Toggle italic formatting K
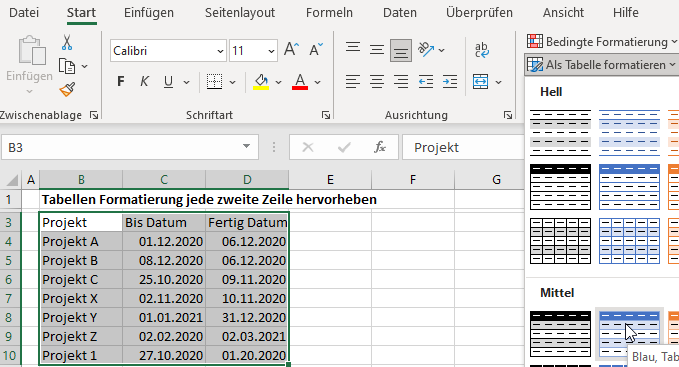Screen dimensions: 679x367 [x=145, y=81]
